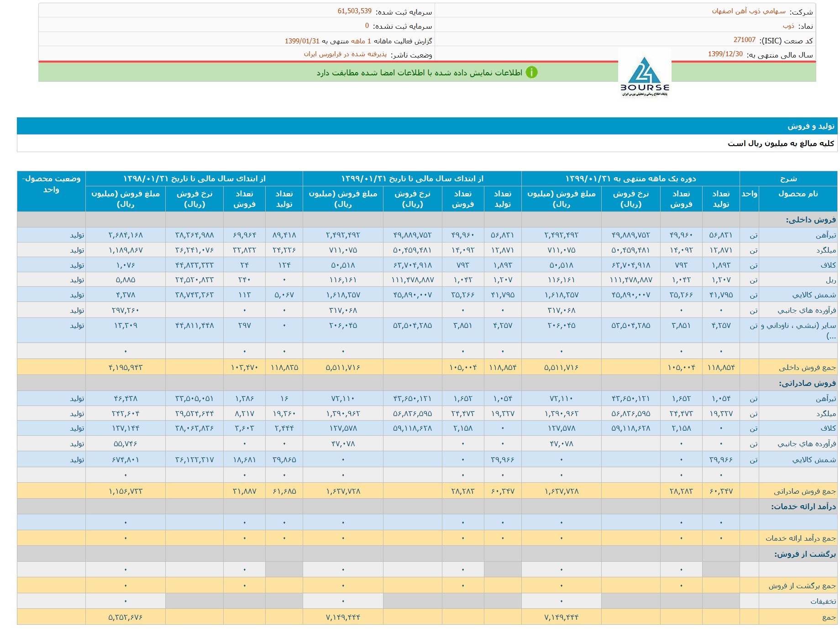The image size is (840, 633).
Task: Click the green info icon in the banner
Action: click(x=531, y=73)
